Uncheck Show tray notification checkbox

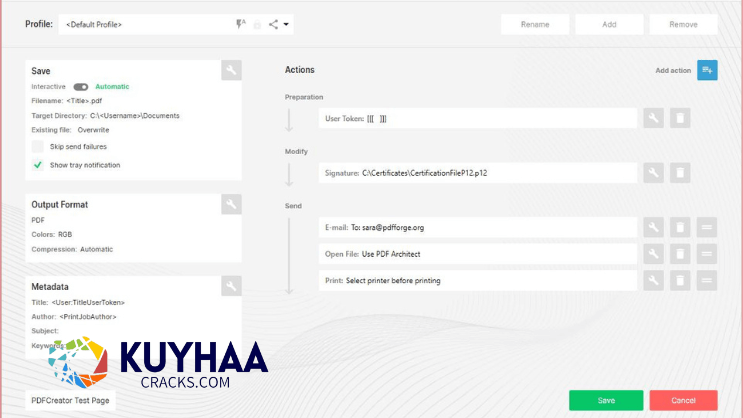click(37, 165)
